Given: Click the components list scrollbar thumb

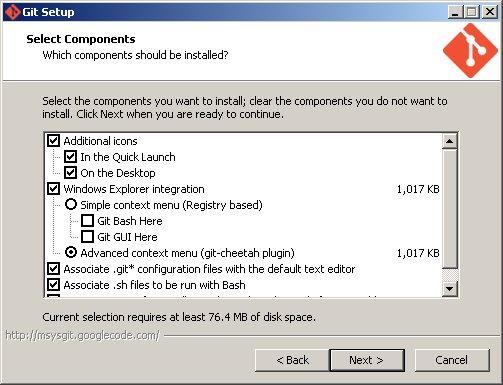Looking at the screenshot, I should click(x=449, y=208).
